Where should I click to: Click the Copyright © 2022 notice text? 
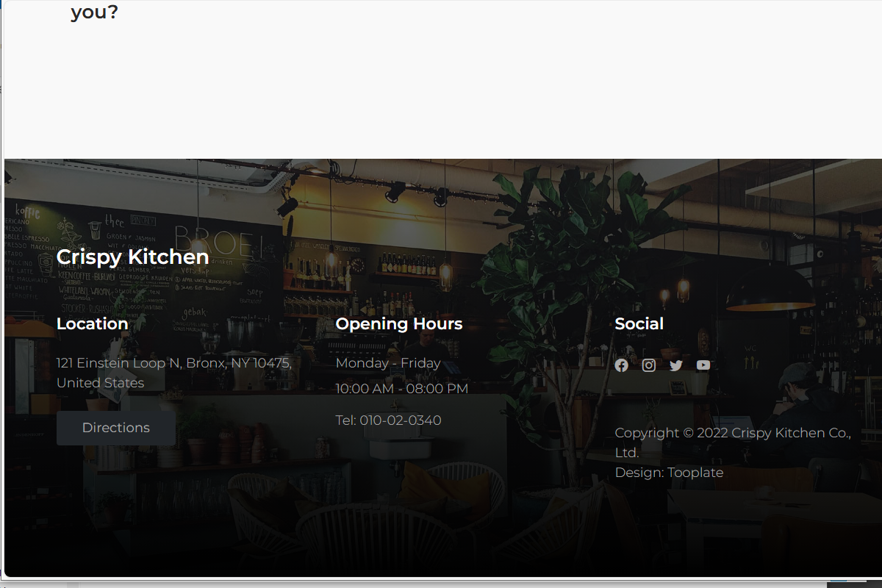733,442
